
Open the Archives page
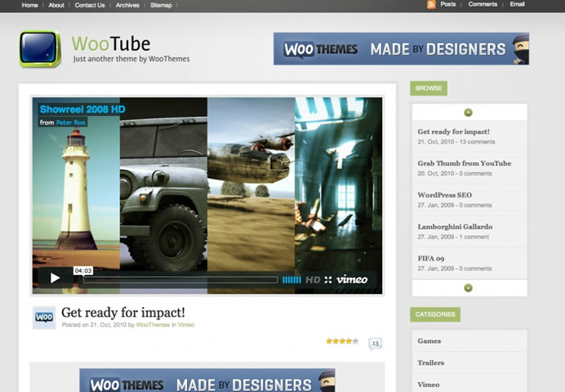[127, 5]
